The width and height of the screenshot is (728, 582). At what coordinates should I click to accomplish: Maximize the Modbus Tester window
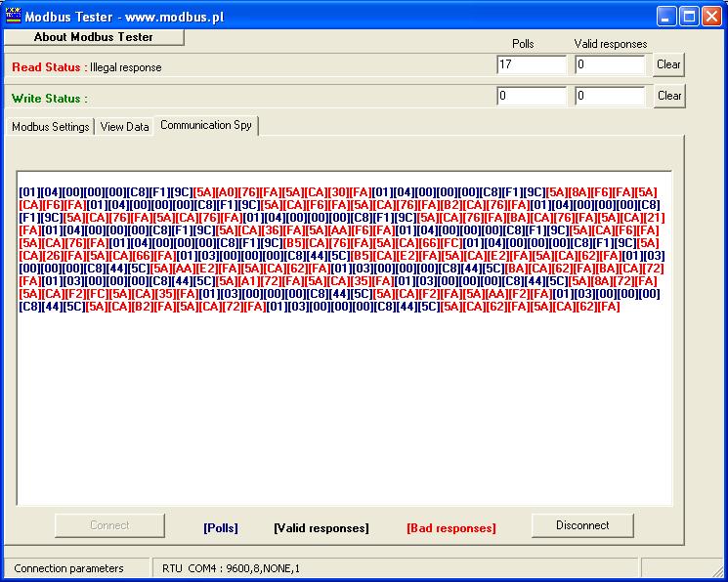(x=690, y=17)
